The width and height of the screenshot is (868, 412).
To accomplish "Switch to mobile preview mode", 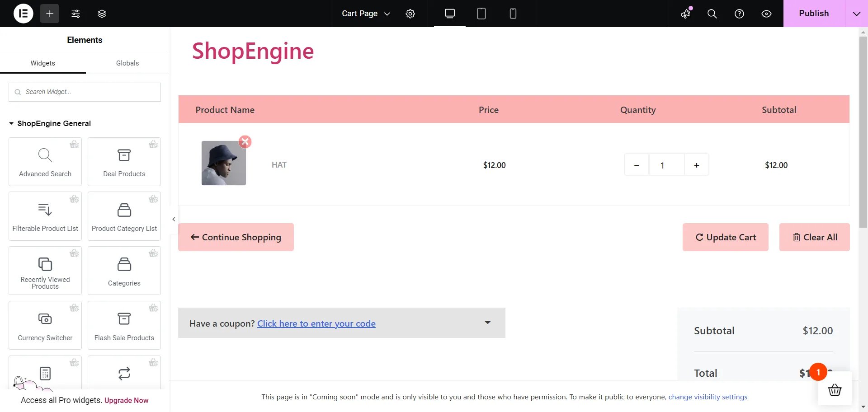I will pos(513,14).
